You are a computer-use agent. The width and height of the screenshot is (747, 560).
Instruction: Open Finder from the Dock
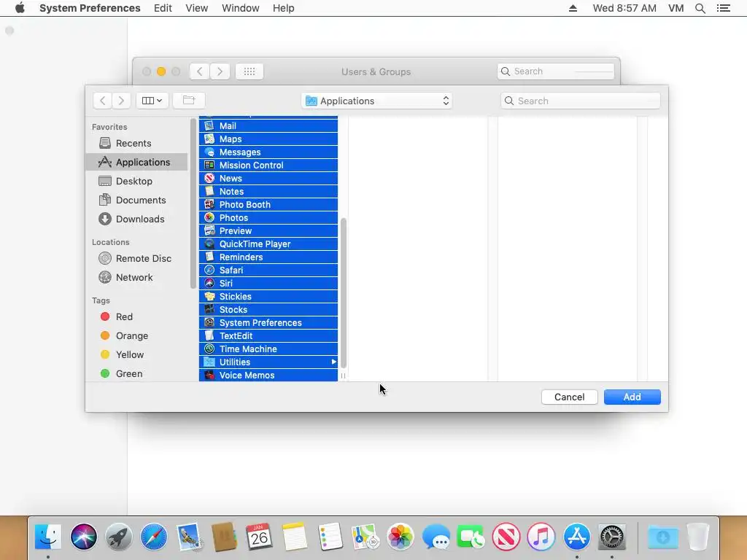[x=48, y=537]
